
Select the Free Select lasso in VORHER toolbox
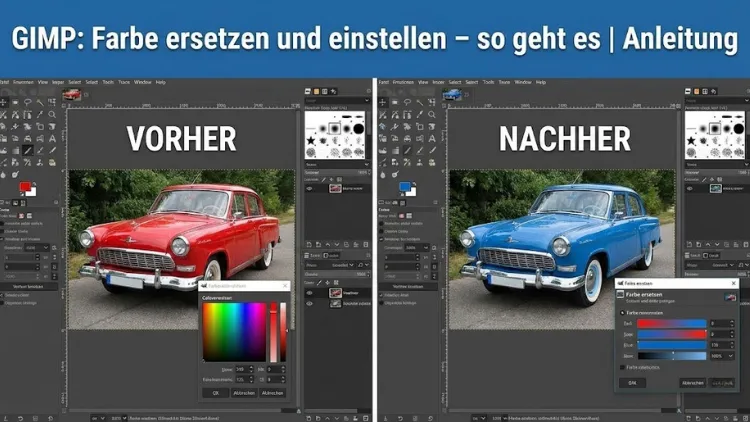click(28, 102)
